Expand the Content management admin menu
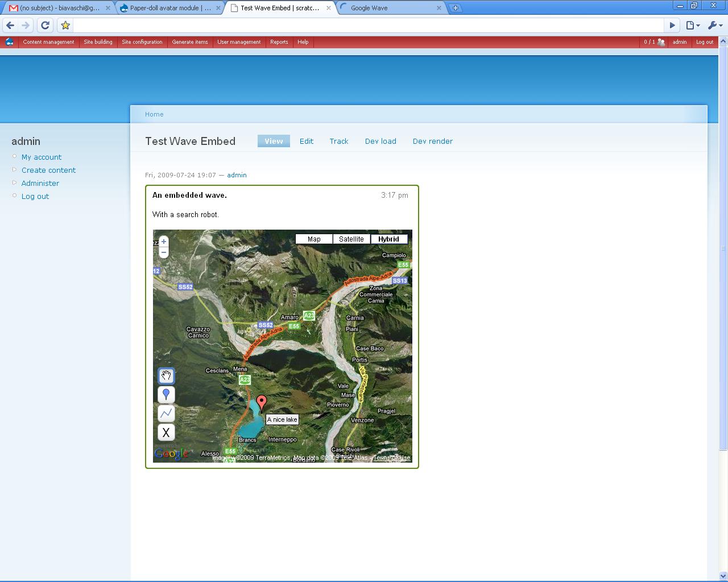This screenshot has width=728, height=582. click(x=48, y=42)
